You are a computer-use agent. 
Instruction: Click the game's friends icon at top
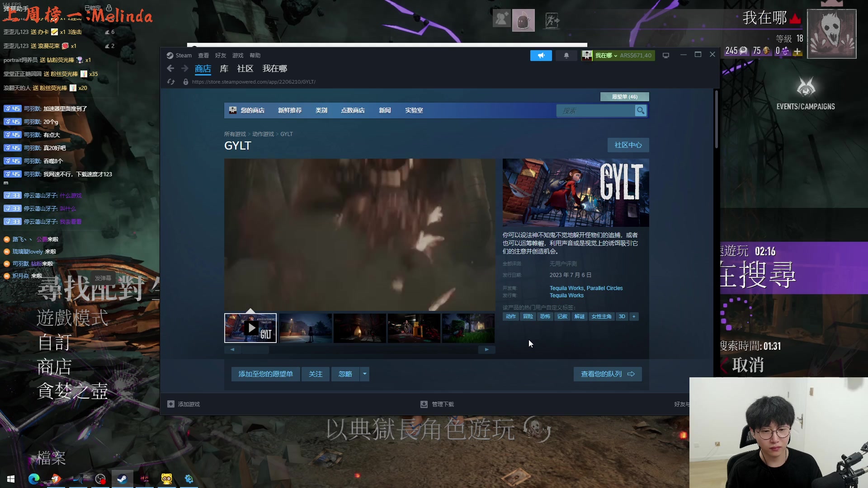point(501,19)
